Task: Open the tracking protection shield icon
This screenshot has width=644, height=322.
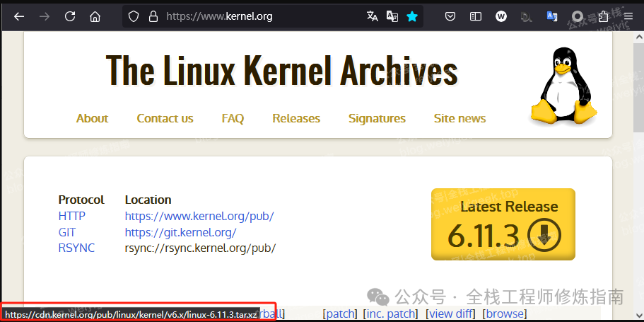Action: pyautogui.click(x=134, y=16)
